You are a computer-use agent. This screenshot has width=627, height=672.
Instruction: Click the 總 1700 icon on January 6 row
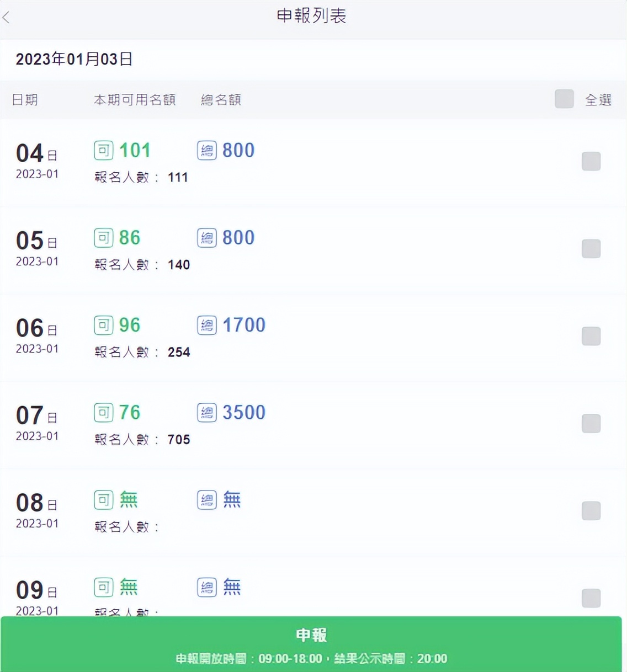tap(206, 325)
